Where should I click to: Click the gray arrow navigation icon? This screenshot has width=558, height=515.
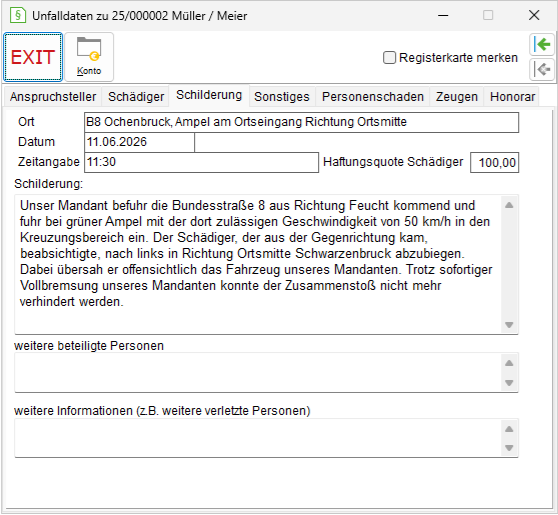tap(542, 69)
